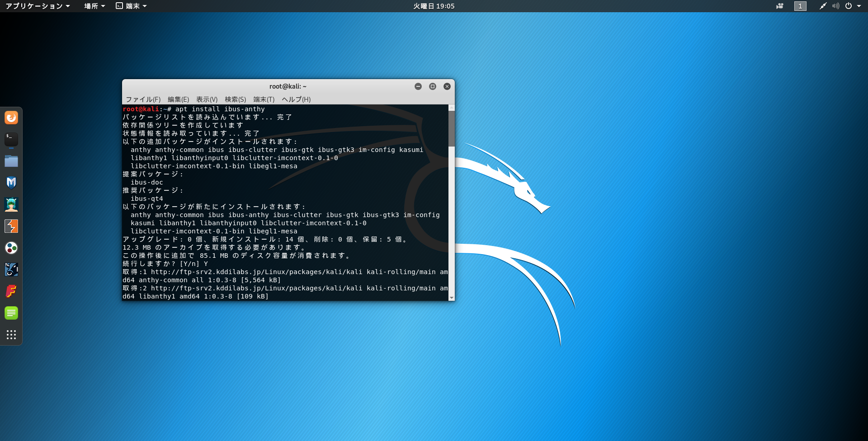Open the volume speaker icon
Image resolution: width=868 pixels, height=441 pixels.
pyautogui.click(x=835, y=6)
